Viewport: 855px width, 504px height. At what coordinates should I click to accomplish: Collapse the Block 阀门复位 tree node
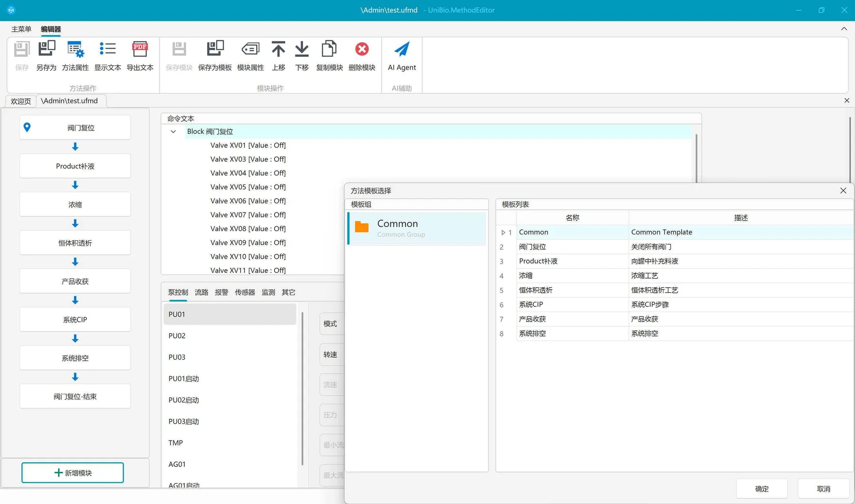click(173, 131)
